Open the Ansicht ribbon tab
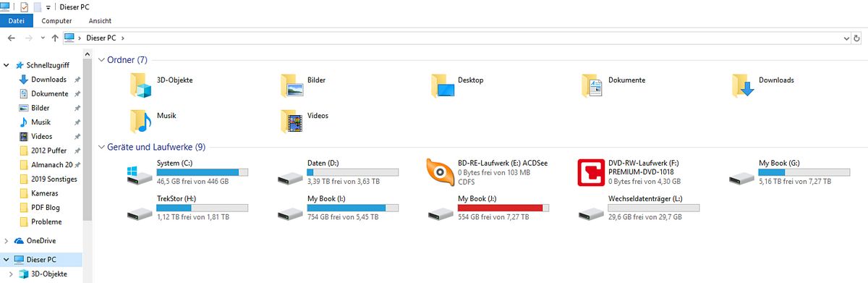 click(100, 21)
